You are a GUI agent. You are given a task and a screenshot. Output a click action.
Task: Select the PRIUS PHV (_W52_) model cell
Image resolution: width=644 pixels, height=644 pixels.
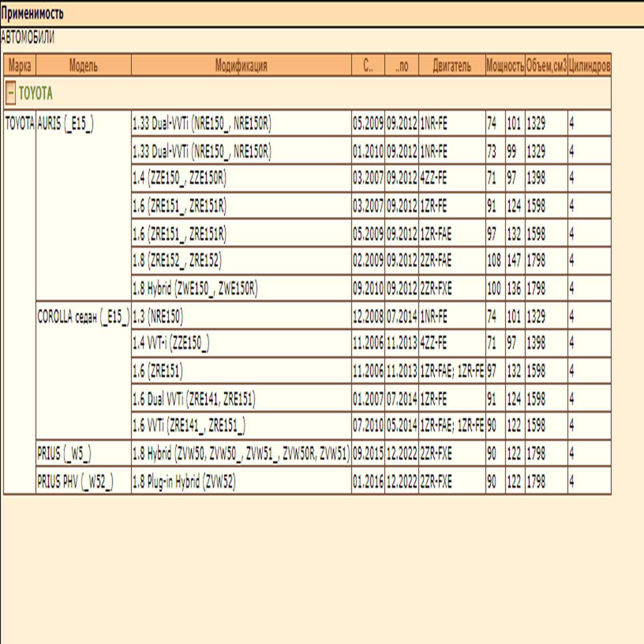coord(75,481)
